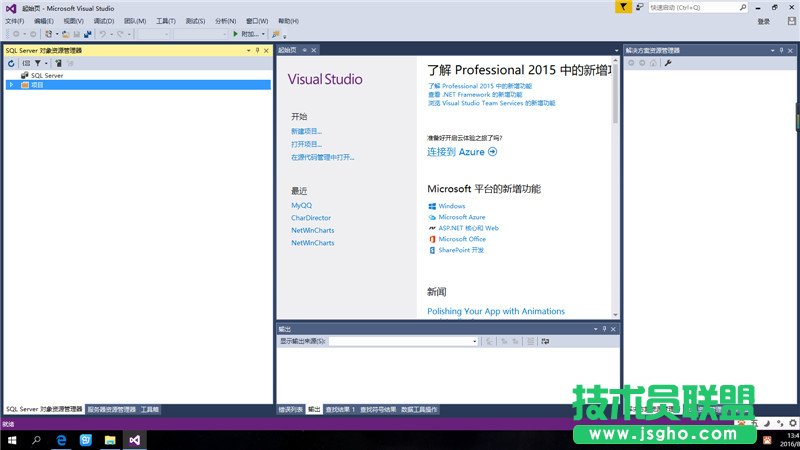Toggle auto-hide pin on SQL Server explorer
This screenshot has height=450, width=800.
tap(257, 51)
